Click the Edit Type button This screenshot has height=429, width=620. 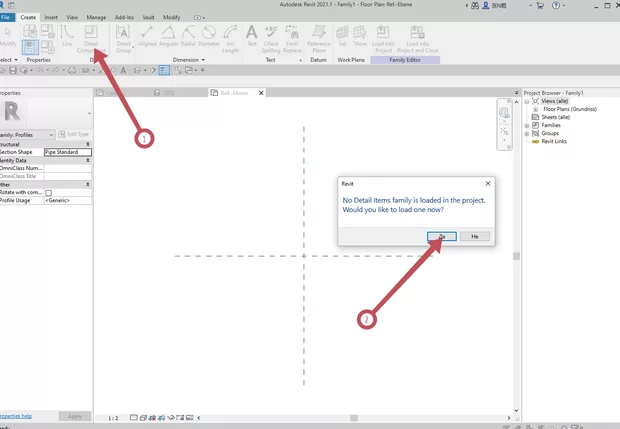click(74, 134)
